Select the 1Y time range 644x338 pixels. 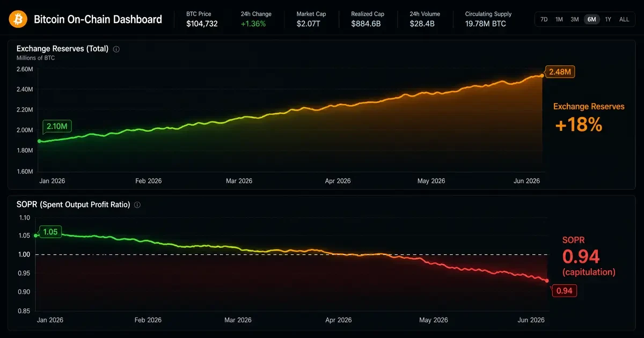[608, 19]
